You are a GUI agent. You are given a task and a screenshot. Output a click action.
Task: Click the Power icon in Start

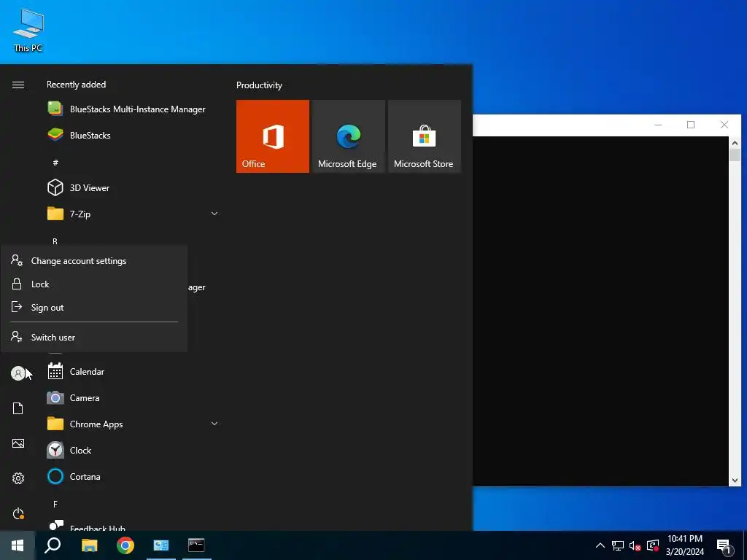(18, 513)
